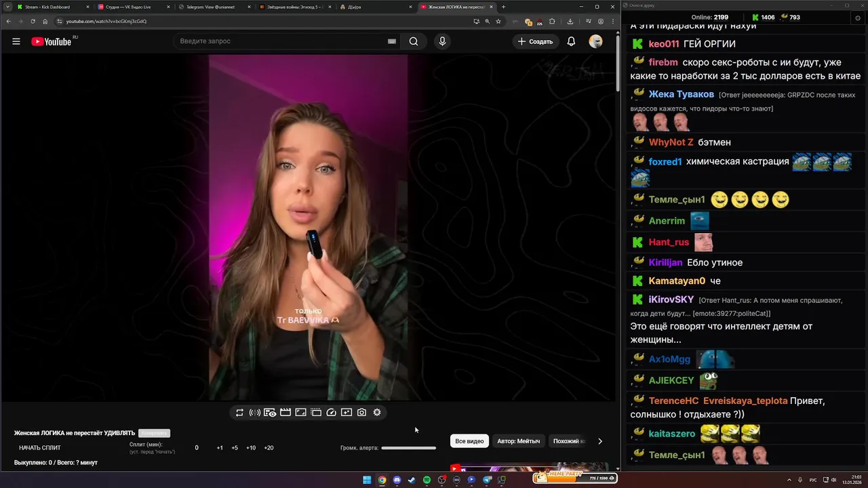Open player toolbar settings gear
The width and height of the screenshot is (868, 488).
(x=377, y=412)
